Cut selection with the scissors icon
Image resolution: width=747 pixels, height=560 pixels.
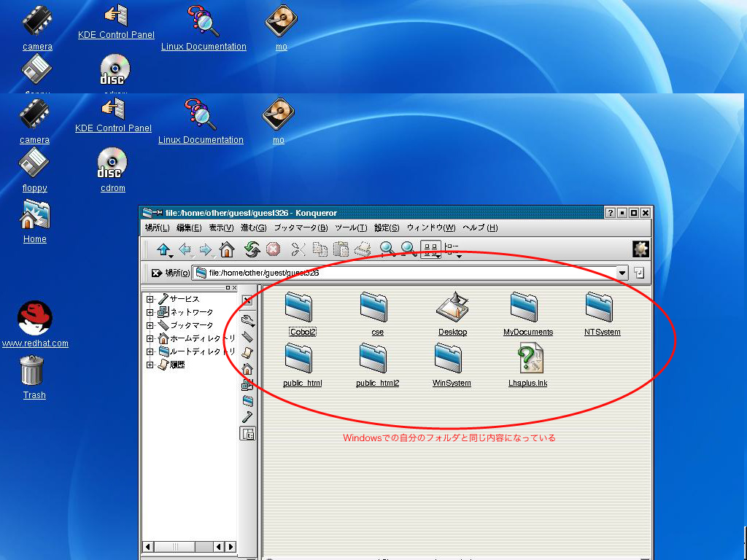pos(298,249)
